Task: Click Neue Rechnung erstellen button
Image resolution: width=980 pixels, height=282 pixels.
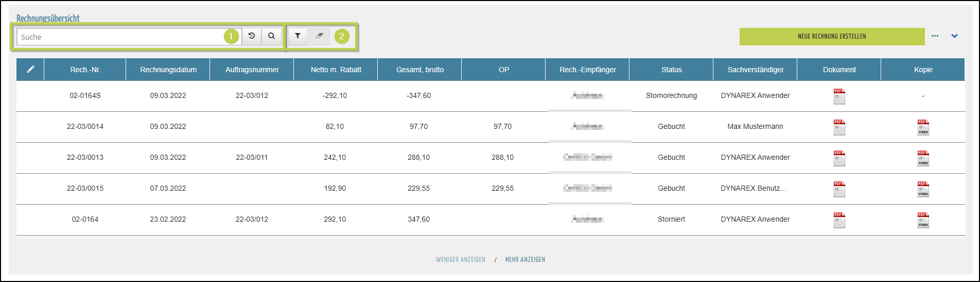Action: click(x=831, y=37)
